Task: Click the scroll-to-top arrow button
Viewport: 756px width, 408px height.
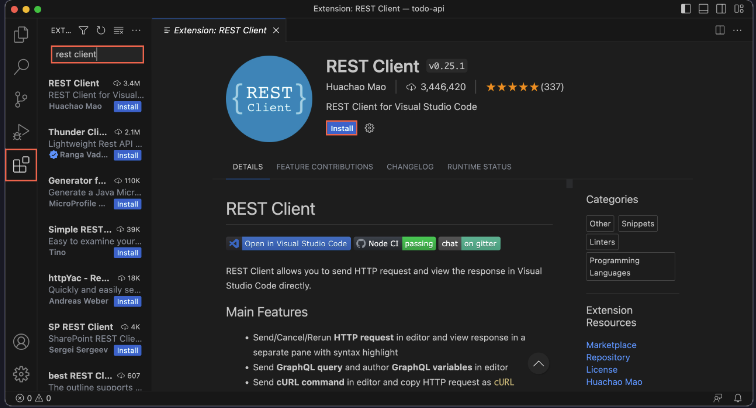Action: (x=539, y=364)
